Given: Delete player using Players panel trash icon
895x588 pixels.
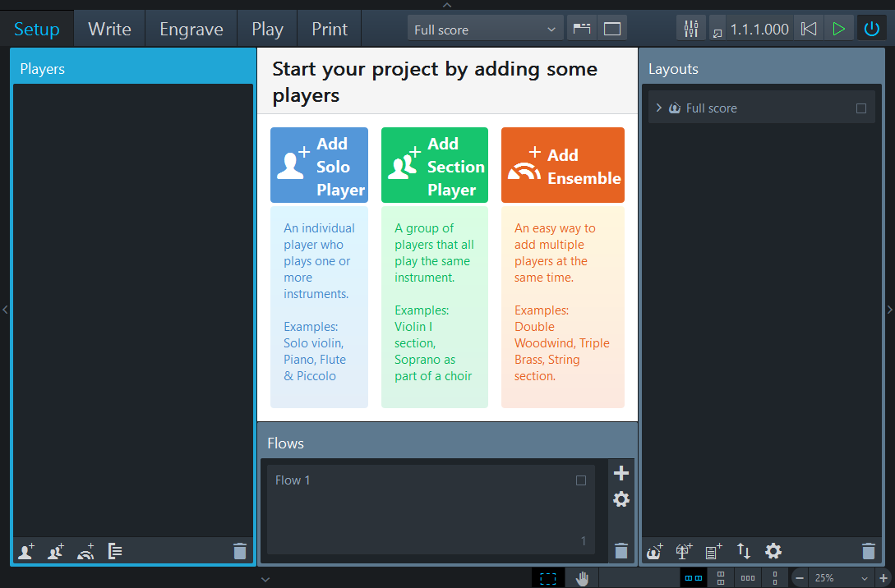Looking at the screenshot, I should coord(239,552).
